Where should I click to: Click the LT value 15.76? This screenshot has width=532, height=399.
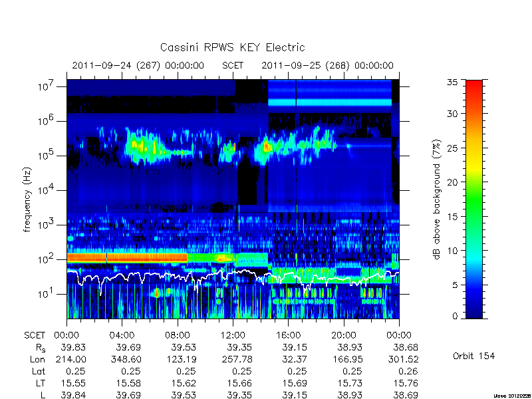coord(406,383)
